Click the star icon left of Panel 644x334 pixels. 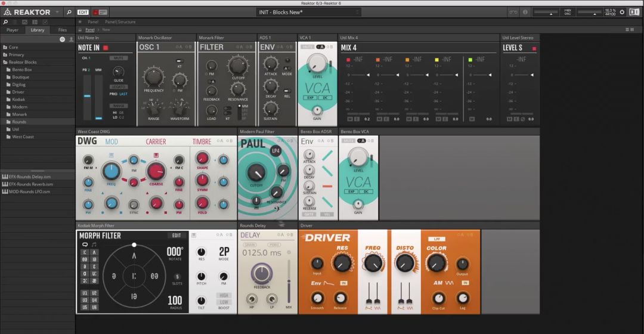pyautogui.click(x=80, y=22)
